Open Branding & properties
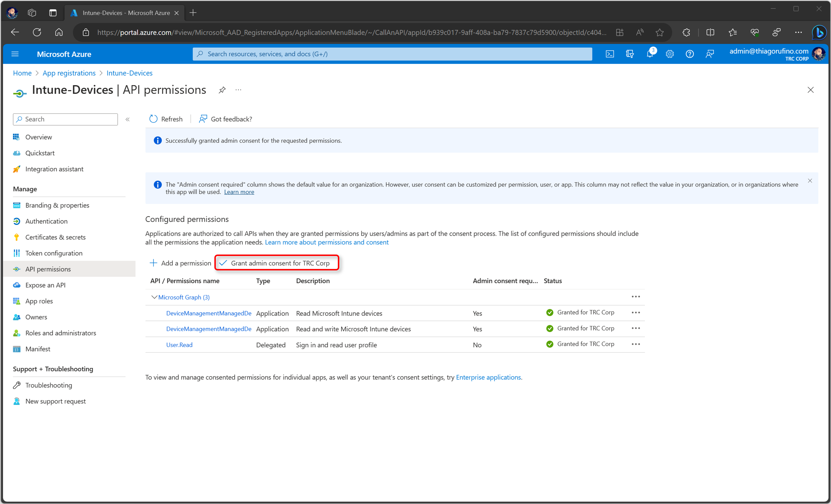 (x=57, y=205)
